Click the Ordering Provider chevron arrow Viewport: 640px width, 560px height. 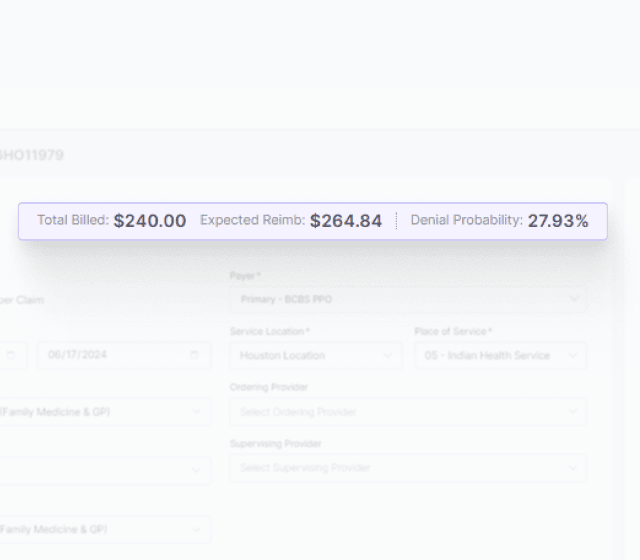[x=574, y=411]
